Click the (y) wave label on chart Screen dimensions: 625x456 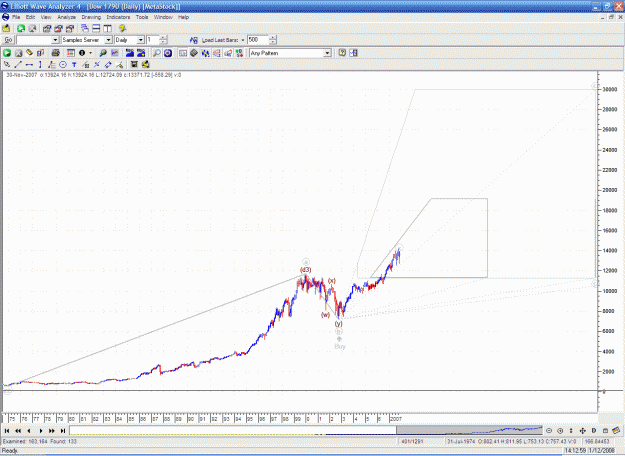click(338, 324)
